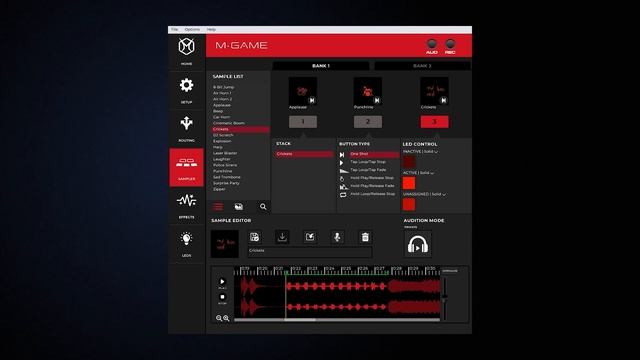
Task: Select Police Sirens in the Sample List
Action: 225,165
